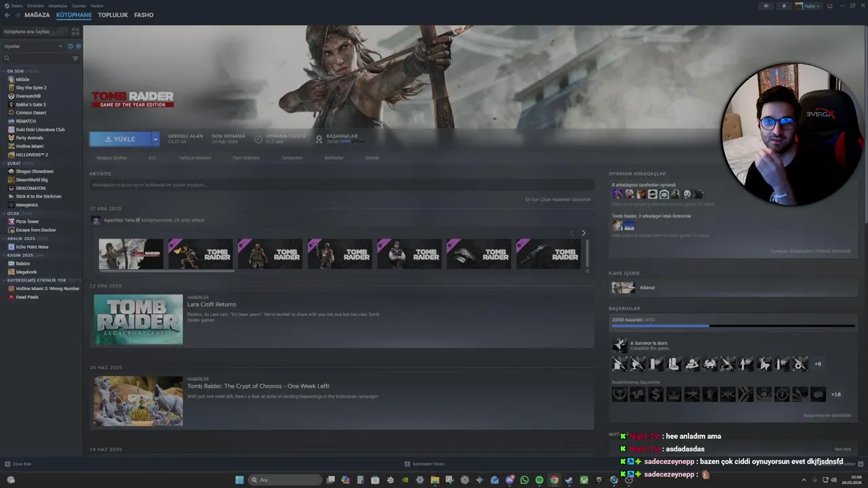868x488 pixels.
Task: Click En Son Çıkan Haberleri Görüntüle
Action: click(x=558, y=199)
